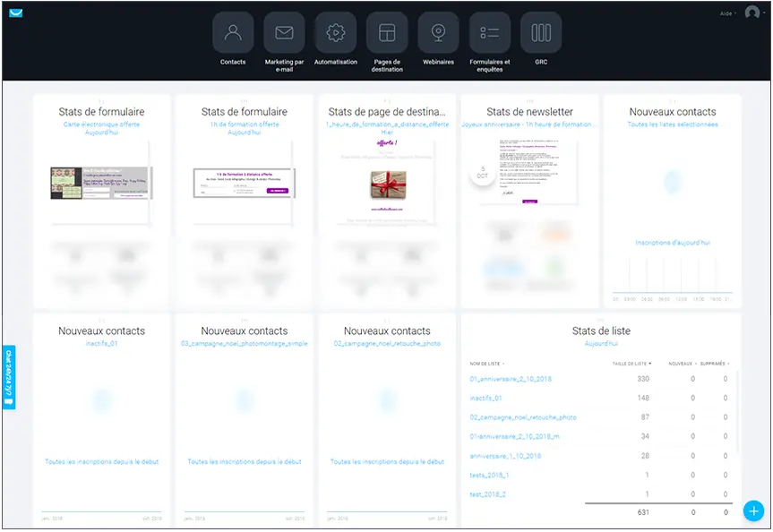The height and width of the screenshot is (532, 773).
Task: Open the anniversaire_1_10_2018 list
Action: (x=505, y=456)
